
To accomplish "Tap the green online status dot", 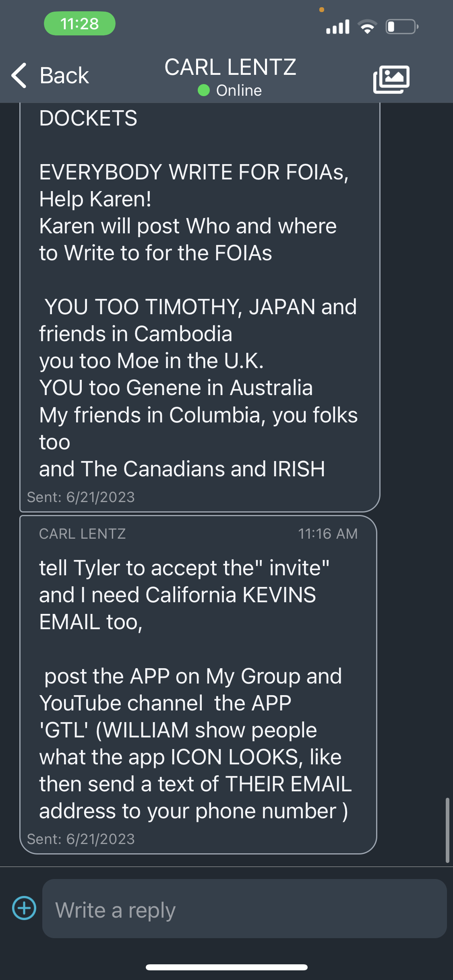I will pos(204,90).
